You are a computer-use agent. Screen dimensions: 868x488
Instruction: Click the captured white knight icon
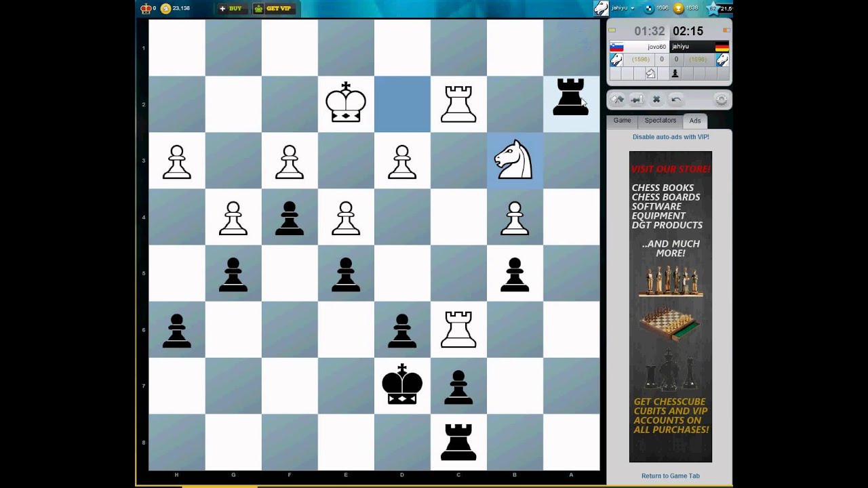(x=650, y=73)
